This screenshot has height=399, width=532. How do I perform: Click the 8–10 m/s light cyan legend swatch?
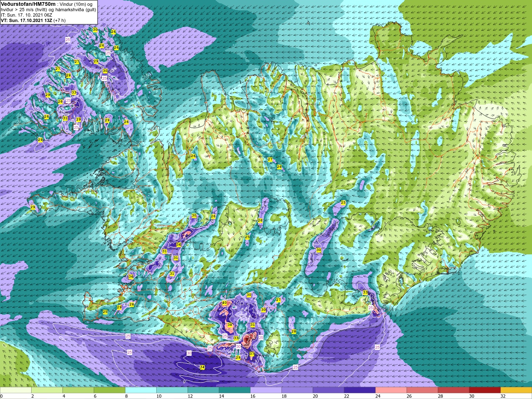[x=141, y=390]
